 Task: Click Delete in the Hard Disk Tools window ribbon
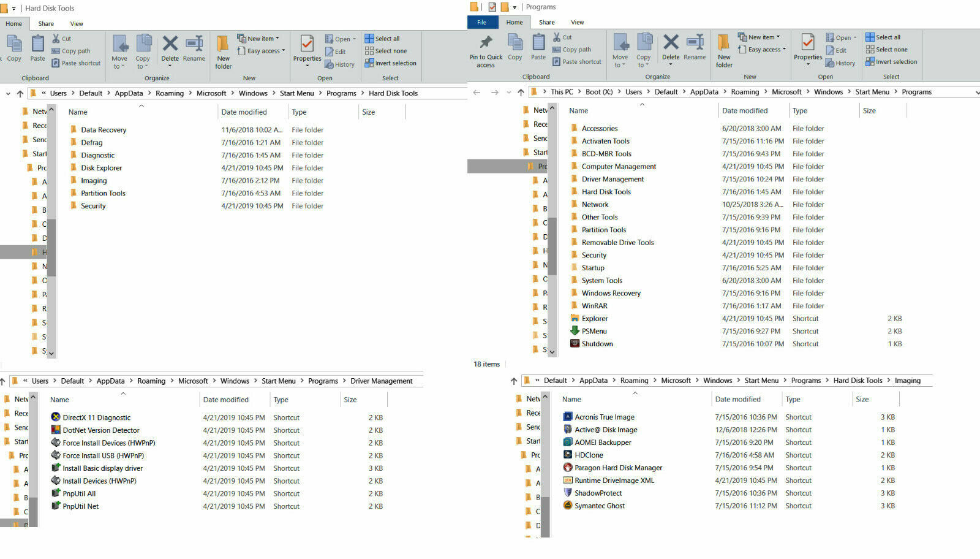pos(170,49)
